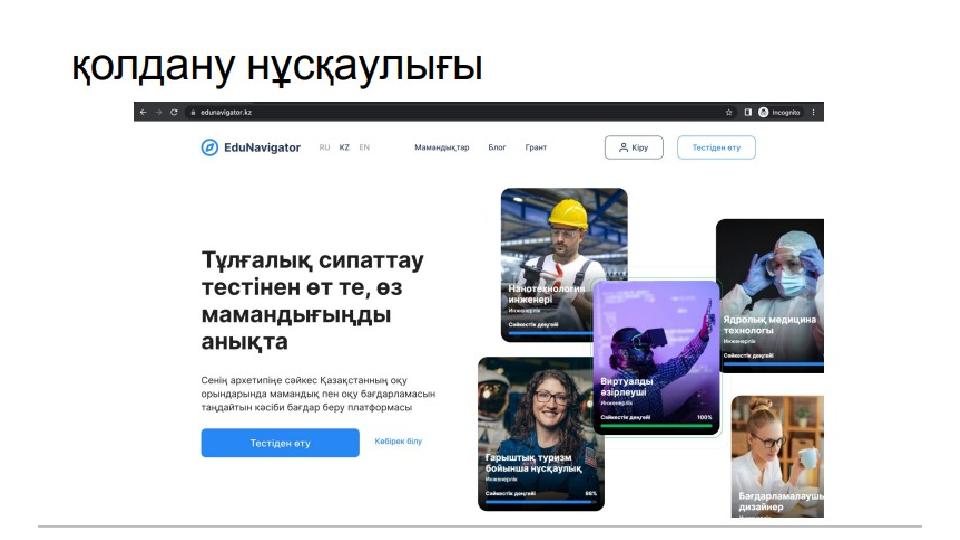
Task: Click the EduNavigator compass logo
Action: pos(209,148)
